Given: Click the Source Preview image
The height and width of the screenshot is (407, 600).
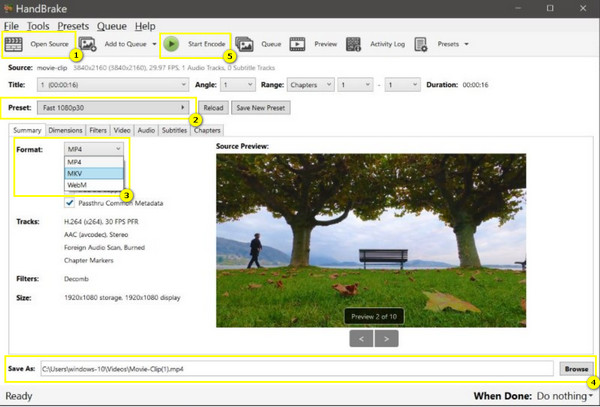Looking at the screenshot, I should coord(371,241).
